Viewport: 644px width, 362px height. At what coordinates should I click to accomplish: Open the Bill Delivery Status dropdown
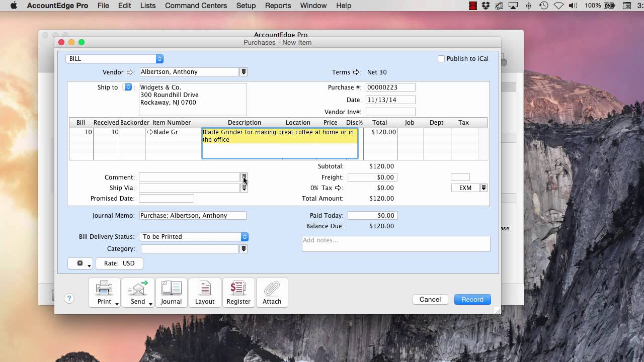(x=194, y=237)
